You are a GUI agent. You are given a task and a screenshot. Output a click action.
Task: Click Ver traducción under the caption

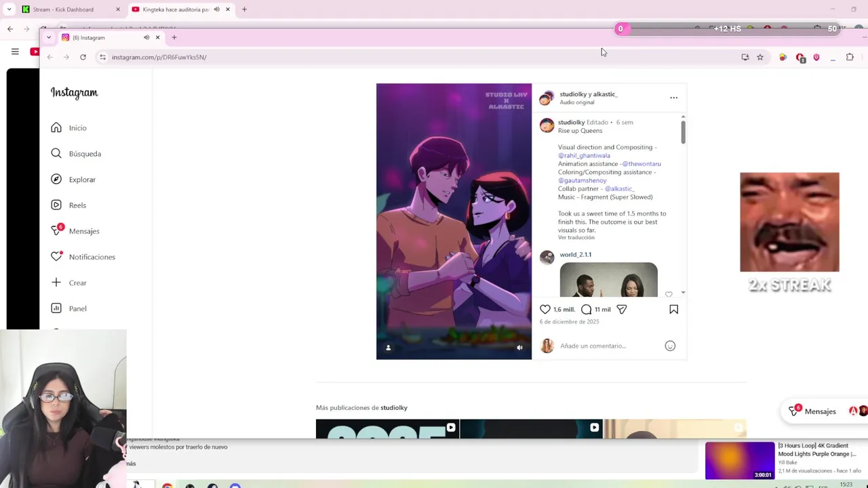[576, 238]
